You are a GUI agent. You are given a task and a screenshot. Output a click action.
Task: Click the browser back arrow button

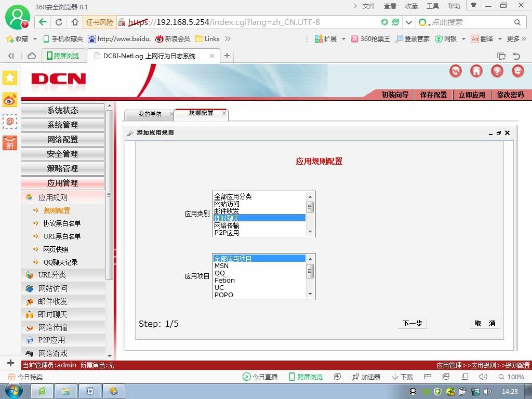pyautogui.click(x=43, y=22)
